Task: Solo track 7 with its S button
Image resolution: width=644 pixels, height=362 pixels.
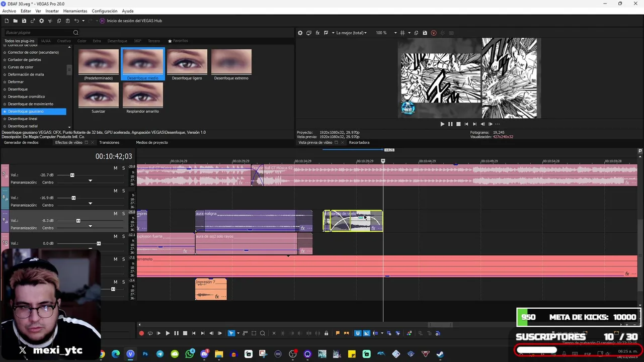Action: pos(123,168)
